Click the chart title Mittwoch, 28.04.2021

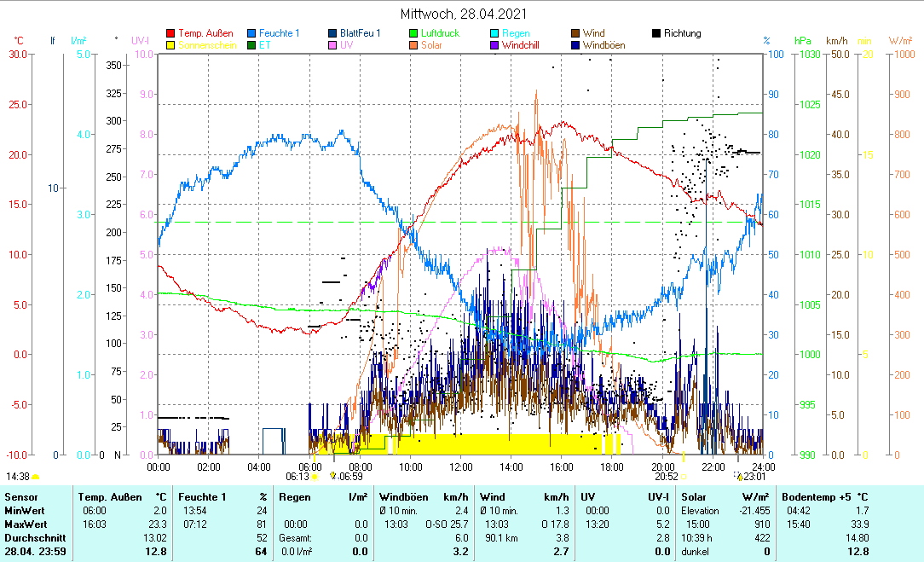[463, 14]
